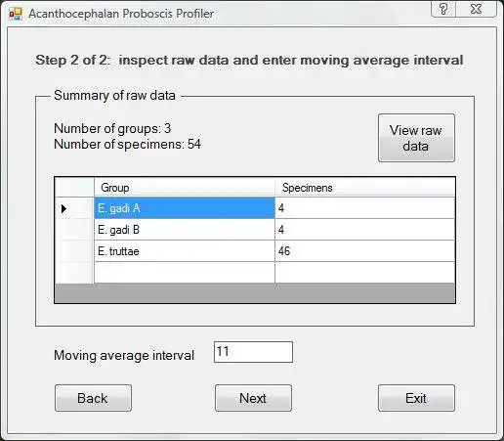
Task: Click the row header of E. gadi B
Action: pos(74,230)
